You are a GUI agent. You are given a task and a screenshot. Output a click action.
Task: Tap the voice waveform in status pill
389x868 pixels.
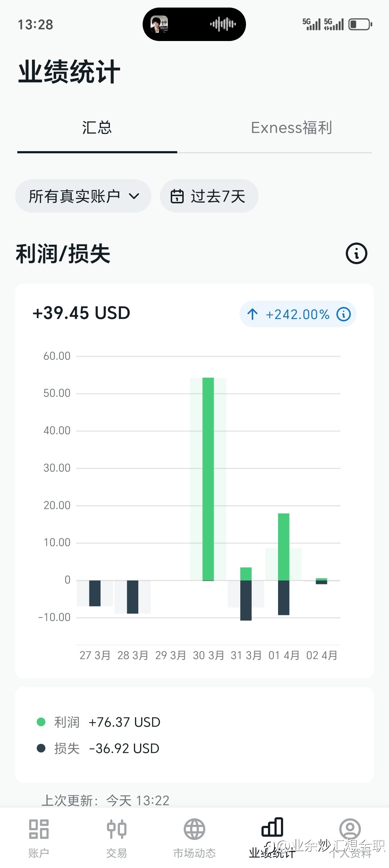click(223, 24)
